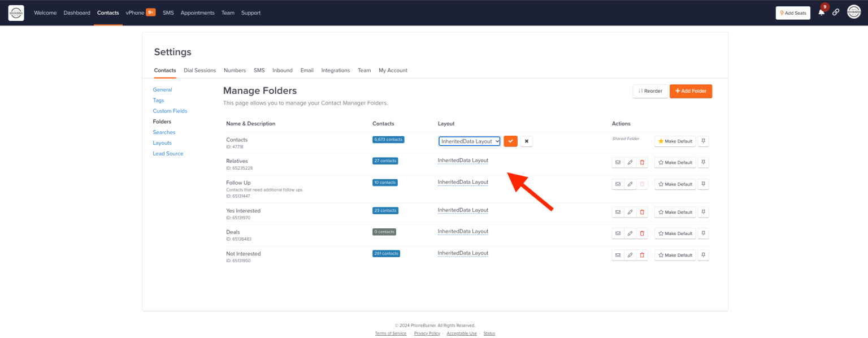This screenshot has height=338, width=868.
Task: Open Privacy Policy footer link
Action: tap(427, 333)
